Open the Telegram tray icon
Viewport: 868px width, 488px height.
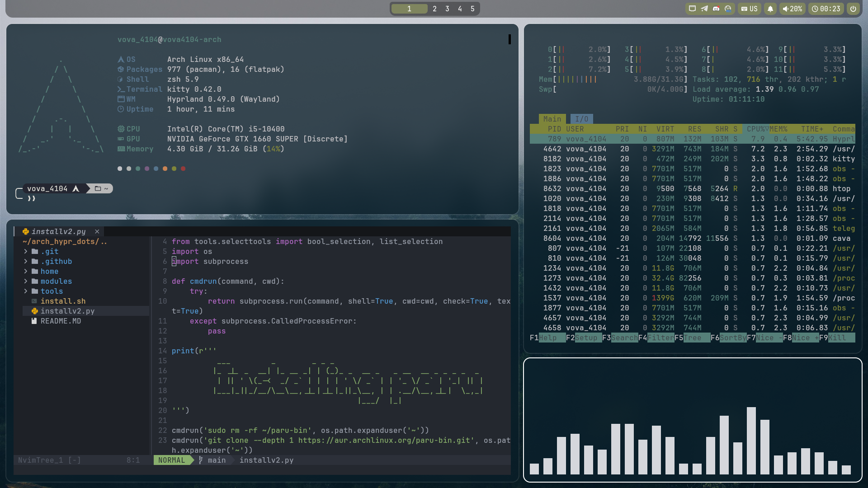[x=704, y=9]
